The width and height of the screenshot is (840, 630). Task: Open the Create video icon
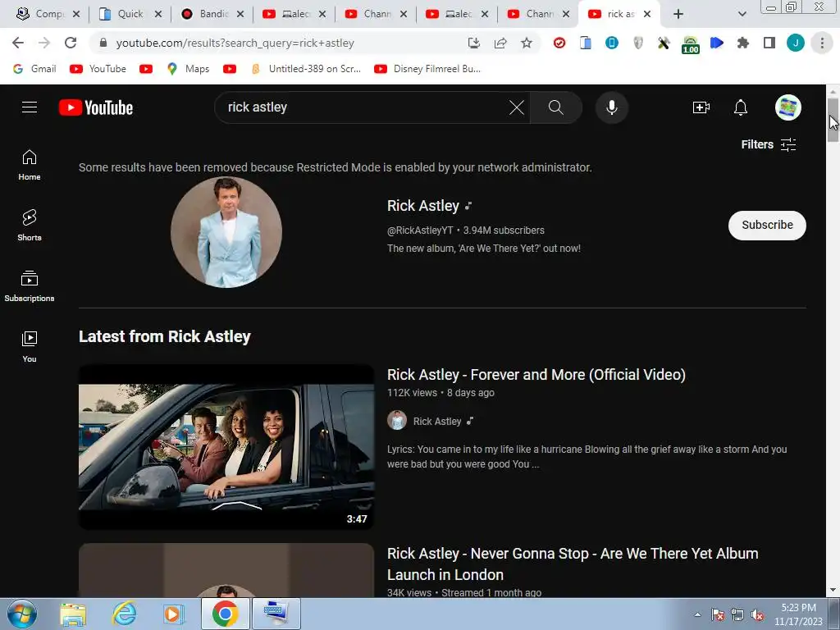(701, 107)
